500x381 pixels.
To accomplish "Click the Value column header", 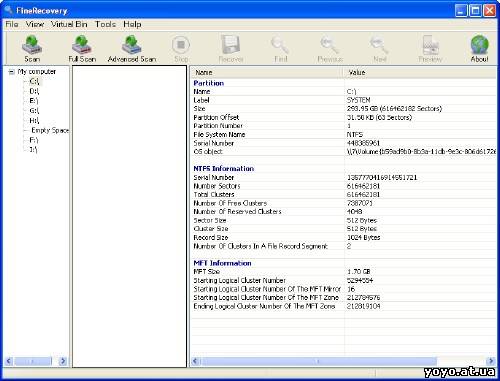I will coord(420,72).
